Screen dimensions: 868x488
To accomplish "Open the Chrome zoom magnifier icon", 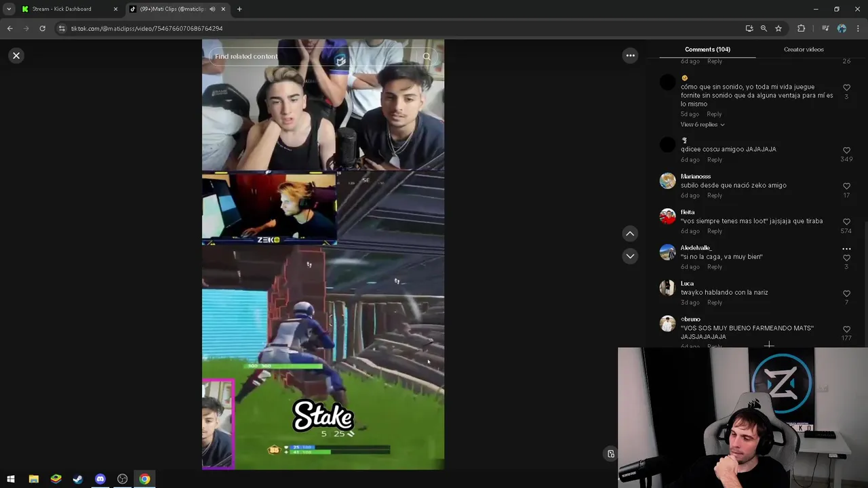I will point(764,28).
